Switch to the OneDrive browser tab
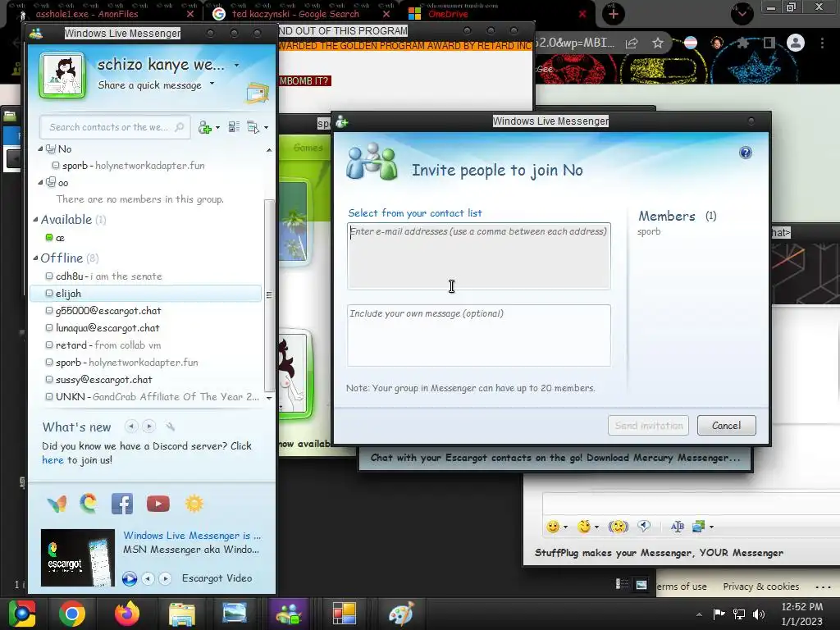The image size is (840, 630). click(448, 14)
